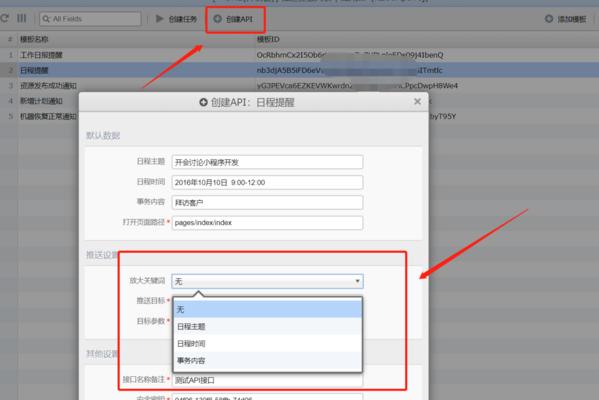Click the 日程时间 input field
The width and height of the screenshot is (599, 400).
(267, 182)
